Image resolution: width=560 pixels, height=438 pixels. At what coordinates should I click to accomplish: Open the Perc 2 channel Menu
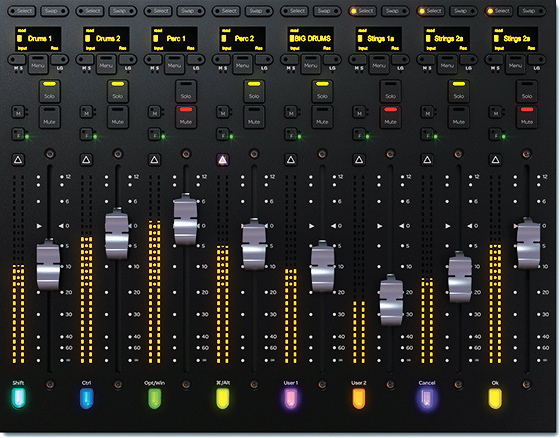[x=242, y=64]
